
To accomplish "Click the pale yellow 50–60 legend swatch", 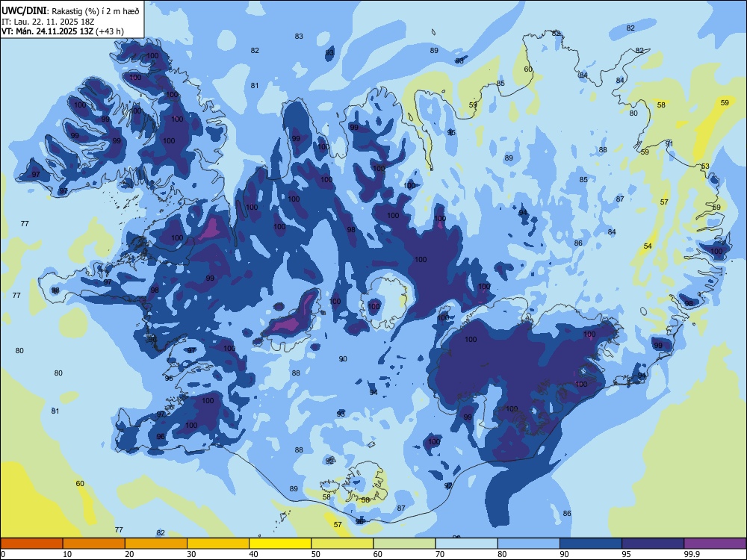I will click(343, 544).
